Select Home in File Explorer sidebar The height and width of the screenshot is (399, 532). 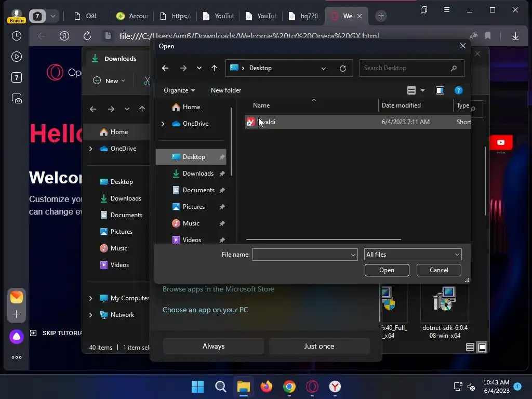(117, 132)
